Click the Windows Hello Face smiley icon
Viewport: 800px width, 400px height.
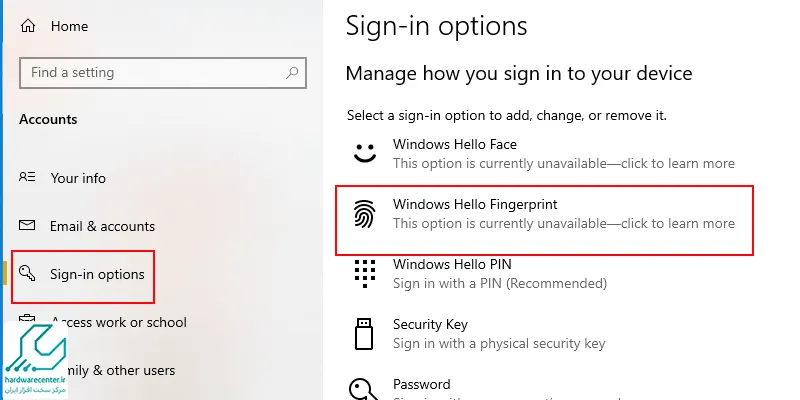point(365,153)
